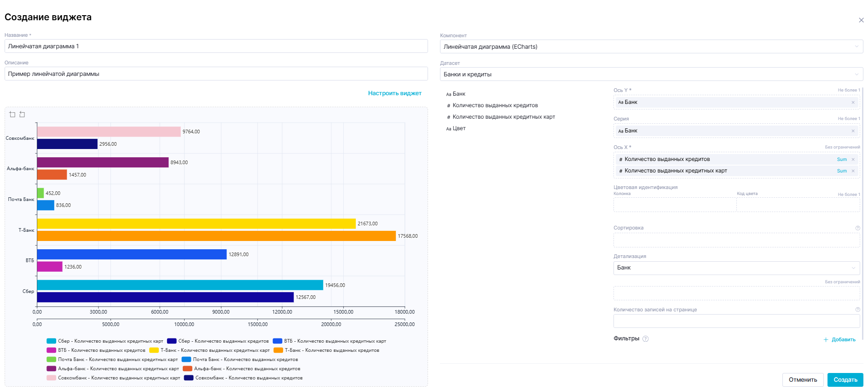868x390 pixels.
Task: Select Количество выданных кредитов in the dataset field list
Action: coord(492,105)
